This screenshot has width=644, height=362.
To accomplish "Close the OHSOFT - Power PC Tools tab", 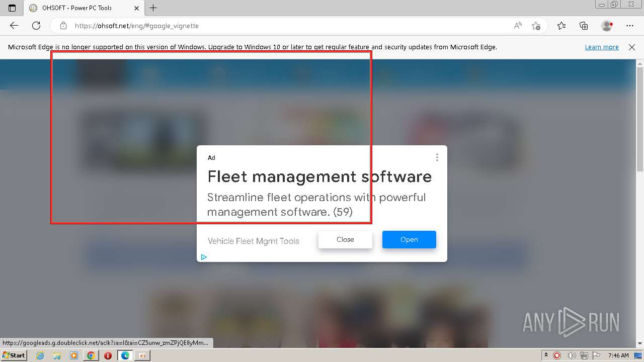I will tap(136, 8).
